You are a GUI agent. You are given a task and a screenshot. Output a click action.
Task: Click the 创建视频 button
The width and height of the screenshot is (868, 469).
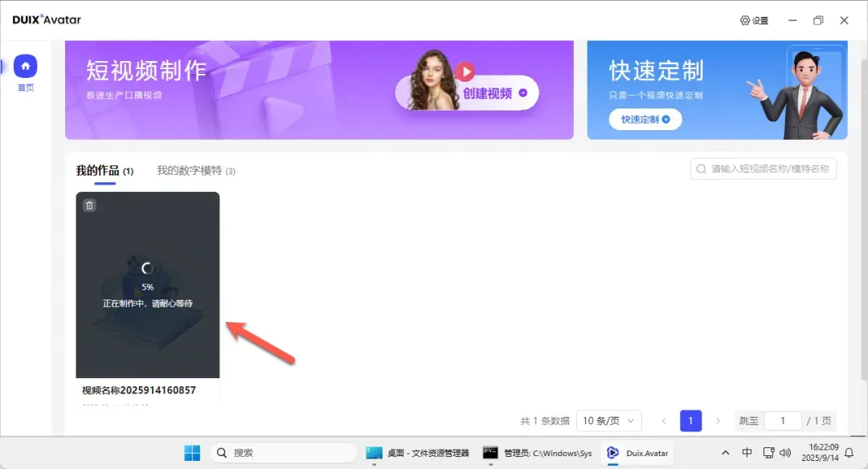coord(495,93)
